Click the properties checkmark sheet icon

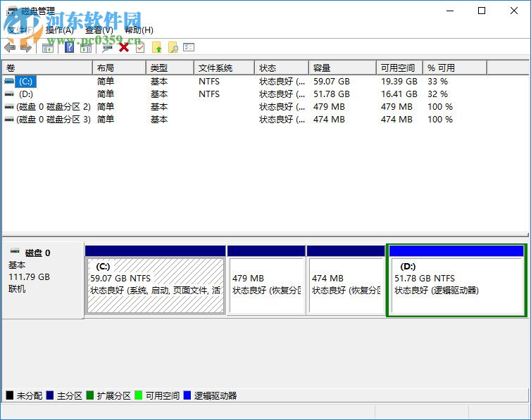pos(140,48)
